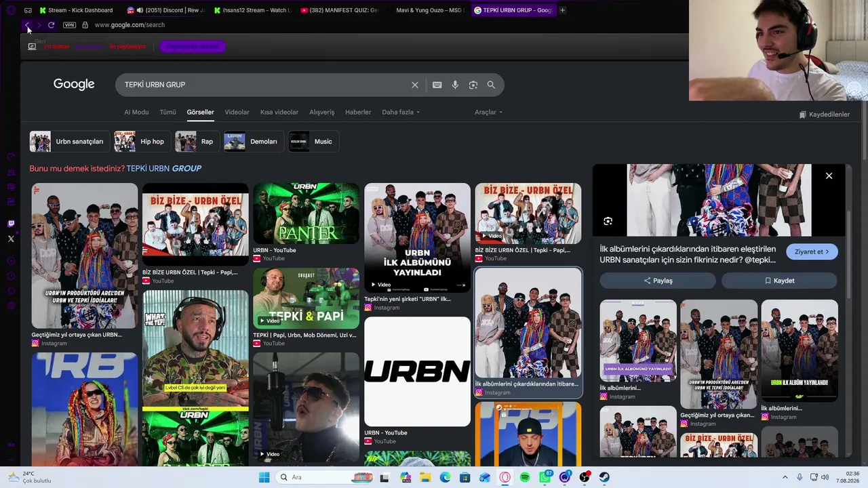Filter by Urbn sanatçıları chip
This screenshot has height=488, width=868.
point(68,142)
